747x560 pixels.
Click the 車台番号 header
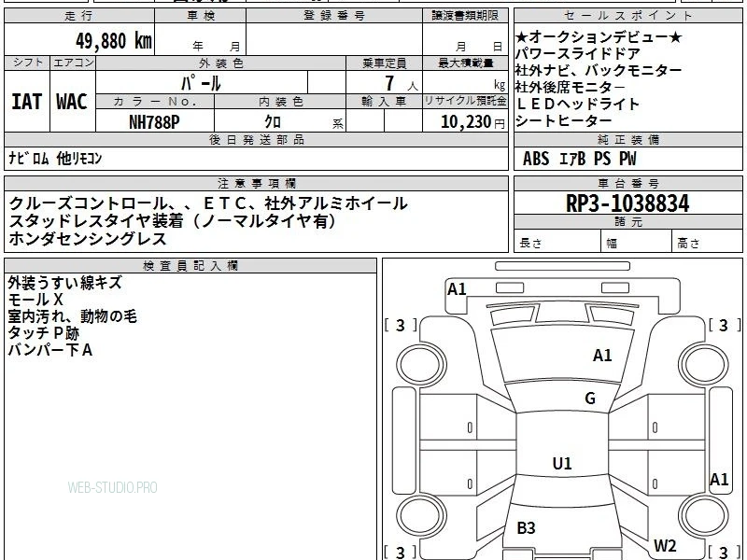(x=627, y=183)
